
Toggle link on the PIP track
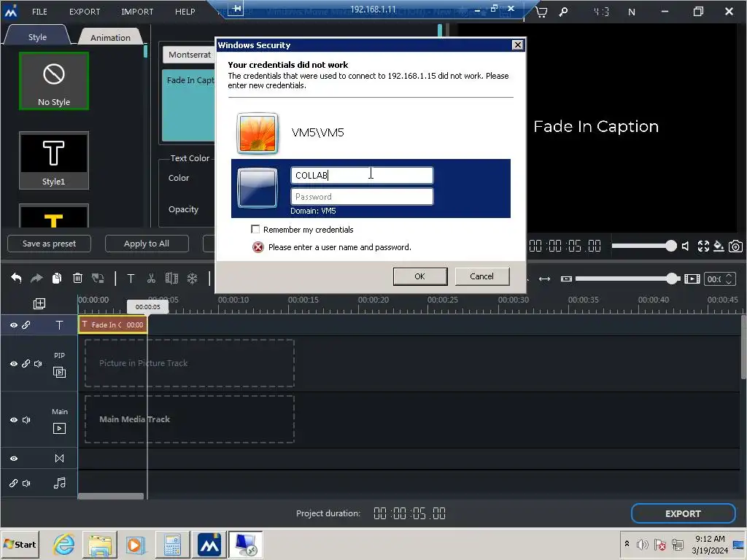point(26,364)
